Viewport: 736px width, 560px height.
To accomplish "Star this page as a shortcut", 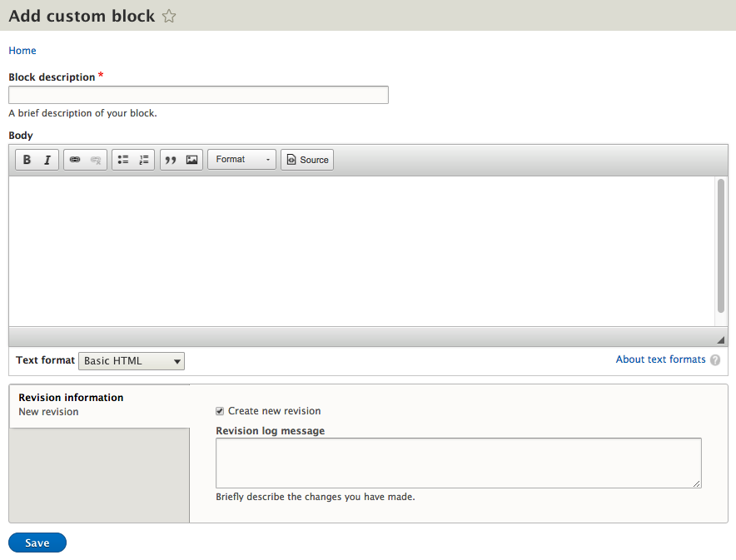I will tap(169, 17).
